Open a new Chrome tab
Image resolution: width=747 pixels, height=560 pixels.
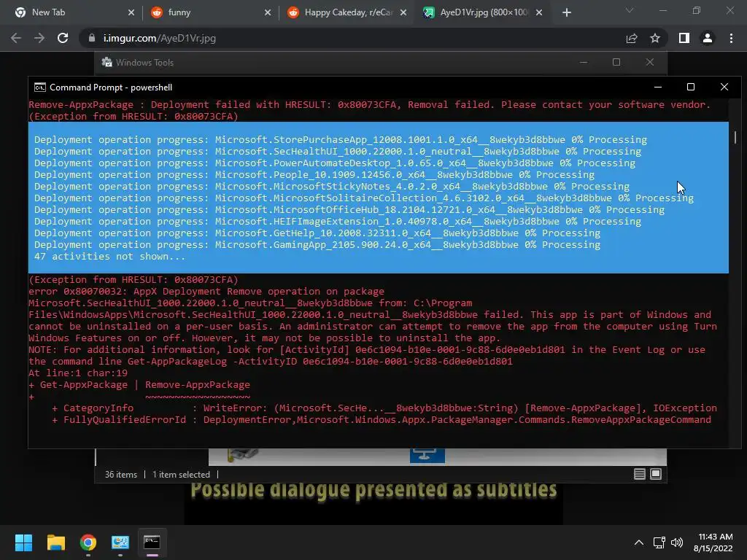[x=566, y=13]
